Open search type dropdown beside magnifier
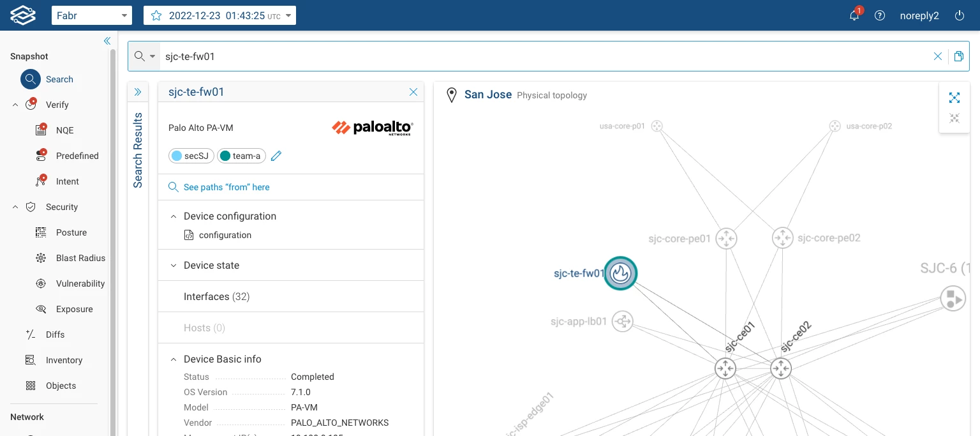 click(152, 56)
